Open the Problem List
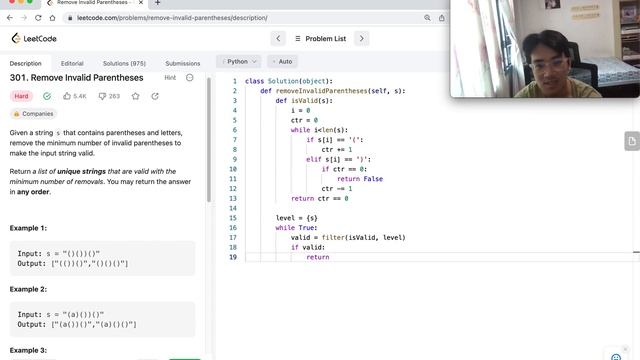The height and width of the screenshot is (360, 640). click(x=320, y=38)
